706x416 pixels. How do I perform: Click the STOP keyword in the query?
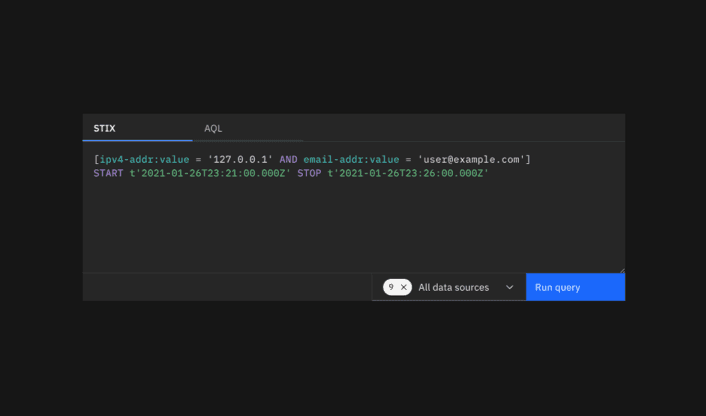click(309, 173)
